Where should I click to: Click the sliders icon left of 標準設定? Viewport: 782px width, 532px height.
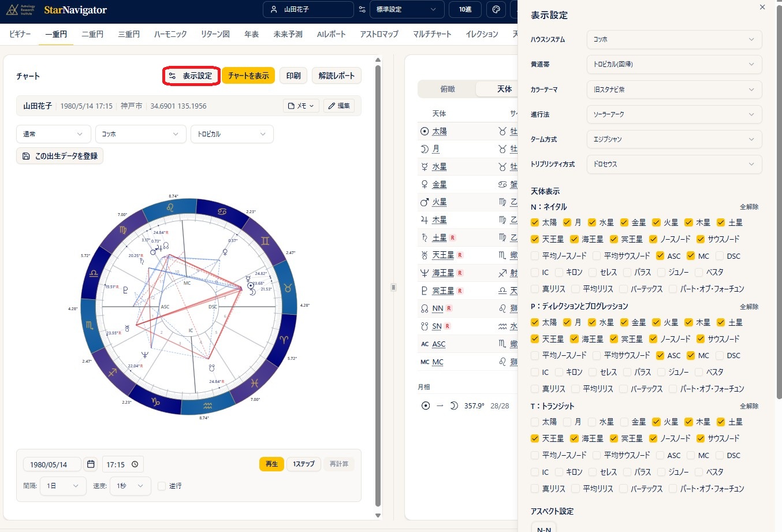(362, 10)
